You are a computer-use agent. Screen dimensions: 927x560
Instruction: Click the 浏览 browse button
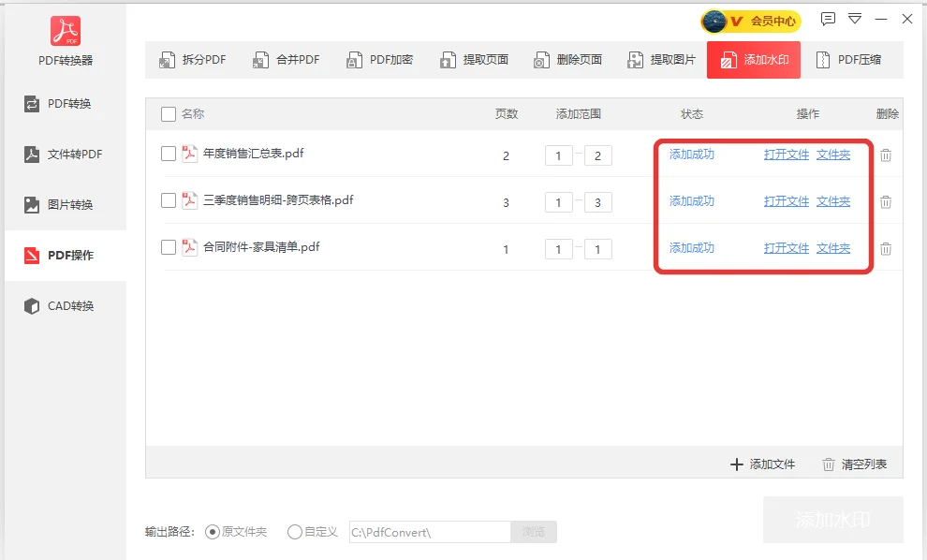(534, 532)
